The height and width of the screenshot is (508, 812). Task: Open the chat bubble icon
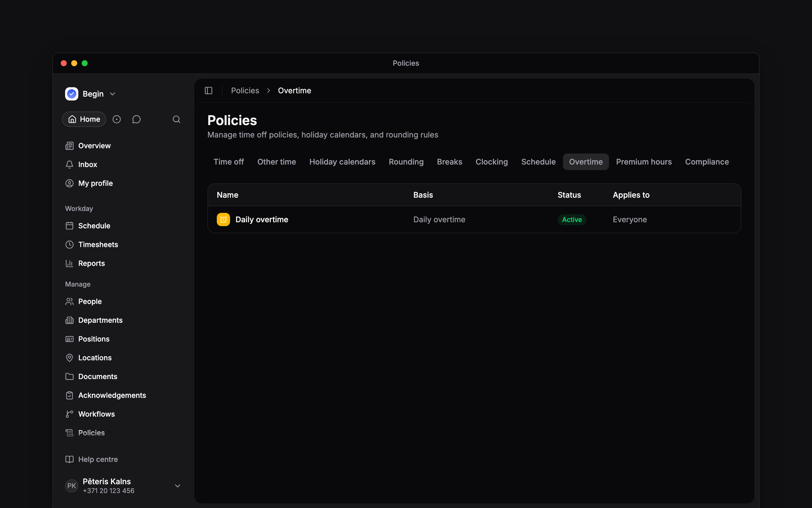click(x=136, y=119)
